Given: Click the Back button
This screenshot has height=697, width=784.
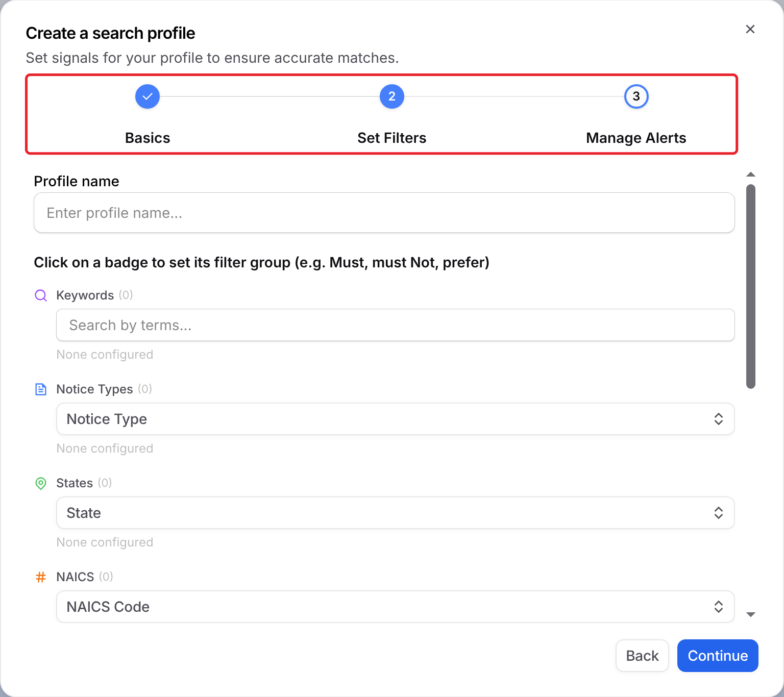Looking at the screenshot, I should coord(642,656).
